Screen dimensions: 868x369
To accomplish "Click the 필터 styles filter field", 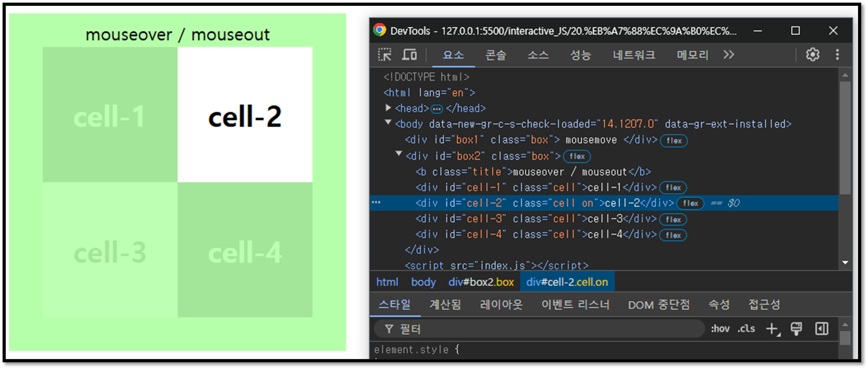I will pos(540,329).
